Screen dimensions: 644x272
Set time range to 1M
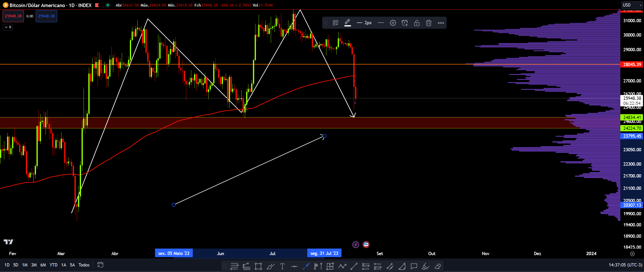25,265
